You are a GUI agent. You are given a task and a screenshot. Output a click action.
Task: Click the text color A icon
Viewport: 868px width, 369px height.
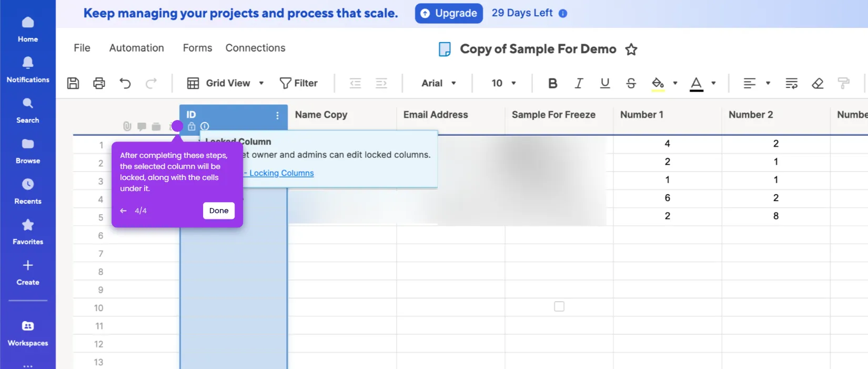pos(697,84)
